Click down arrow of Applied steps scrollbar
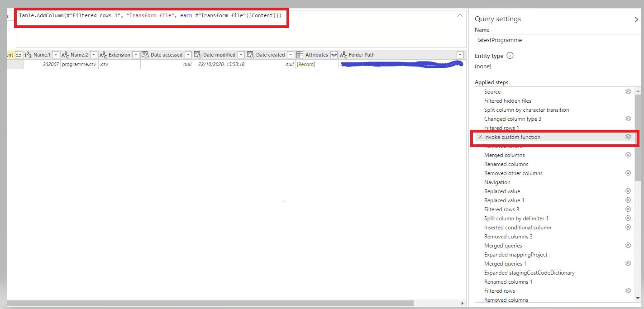 coord(638,298)
